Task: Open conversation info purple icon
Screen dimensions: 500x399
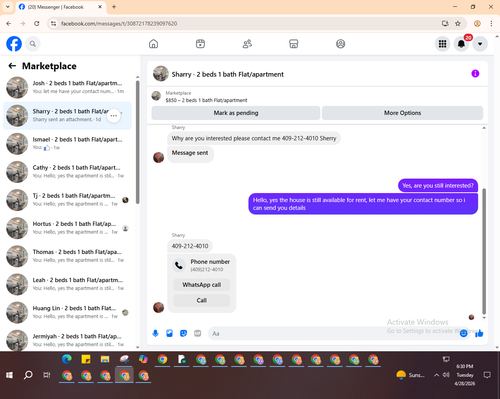Action: 475,74
